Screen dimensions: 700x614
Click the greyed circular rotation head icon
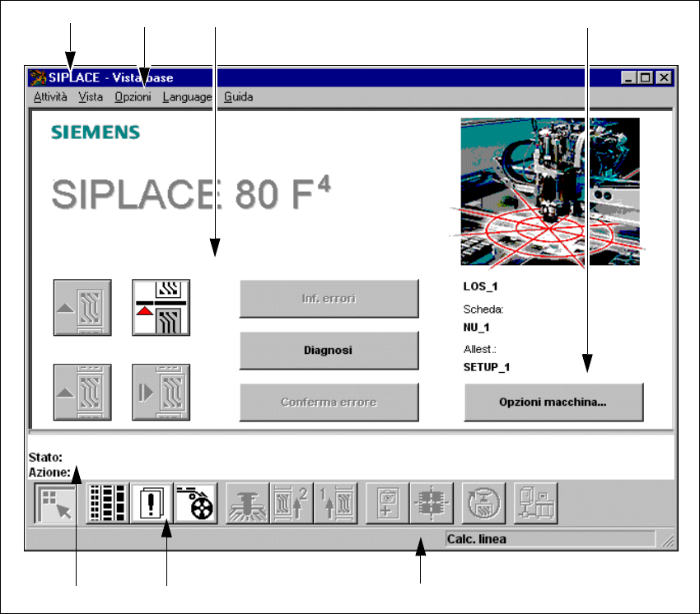click(483, 504)
